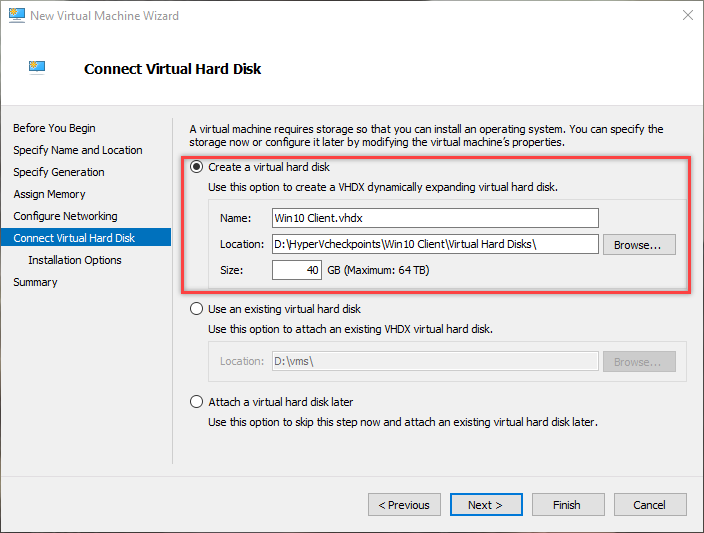This screenshot has width=704, height=533.
Task: Open Specify Name and Location step
Action: (78, 150)
